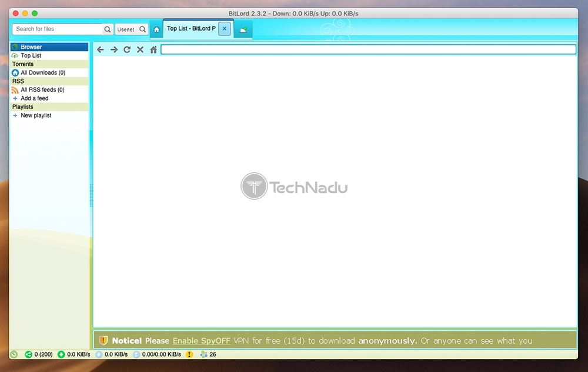Screen dimensions: 588x372
Task: Click the blue upload speed icon
Action: [x=99, y=354]
